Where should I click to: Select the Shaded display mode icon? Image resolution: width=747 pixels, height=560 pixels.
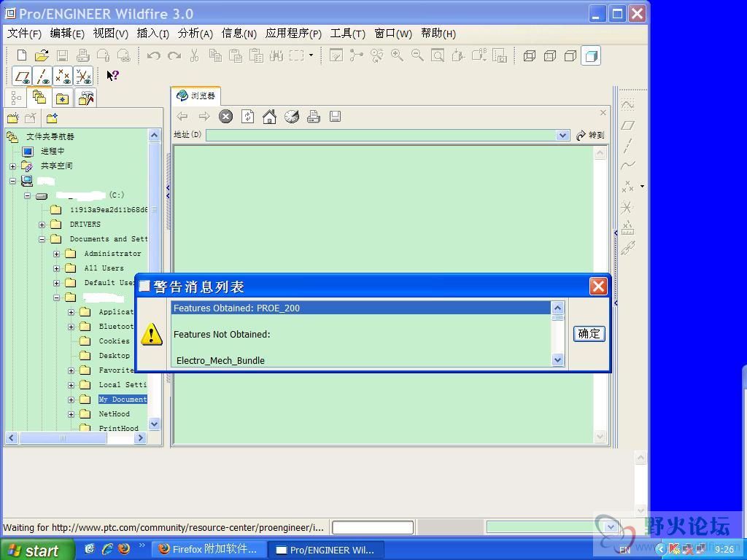(591, 55)
